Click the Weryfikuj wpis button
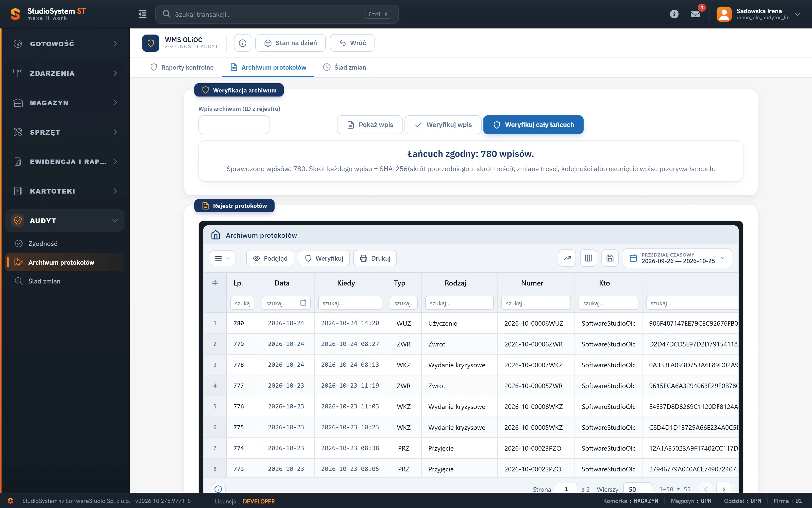 (x=443, y=125)
